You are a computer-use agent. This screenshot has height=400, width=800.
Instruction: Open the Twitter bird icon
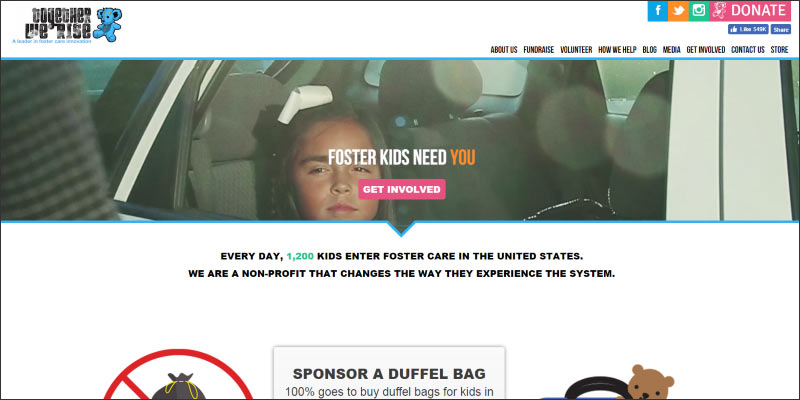[678, 11]
